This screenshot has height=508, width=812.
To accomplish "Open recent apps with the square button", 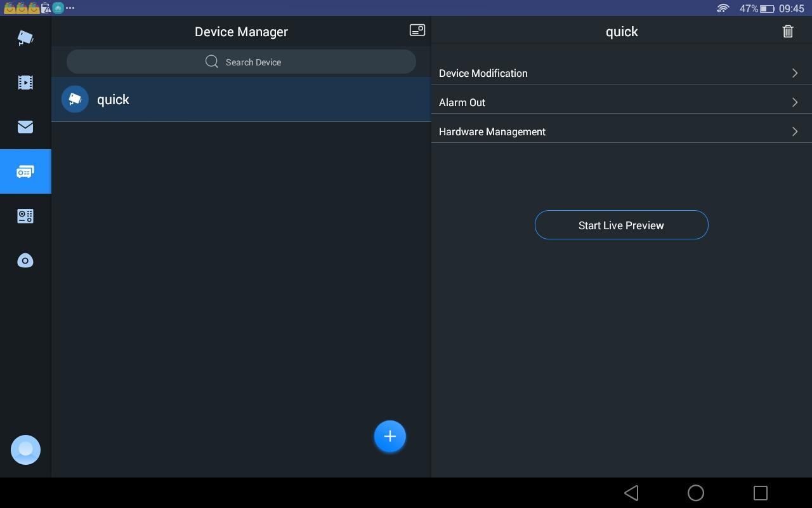I will pyautogui.click(x=759, y=493).
